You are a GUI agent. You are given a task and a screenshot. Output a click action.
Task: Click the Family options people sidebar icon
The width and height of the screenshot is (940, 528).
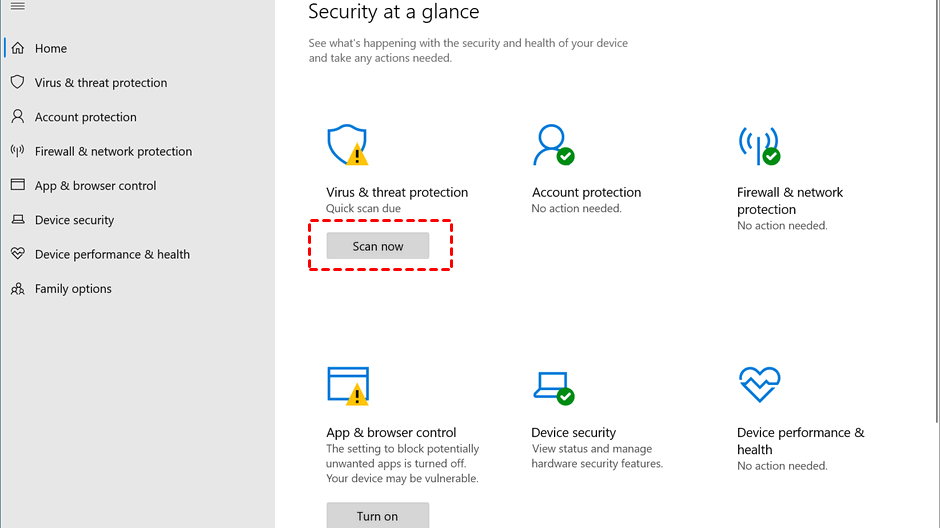[17, 289]
